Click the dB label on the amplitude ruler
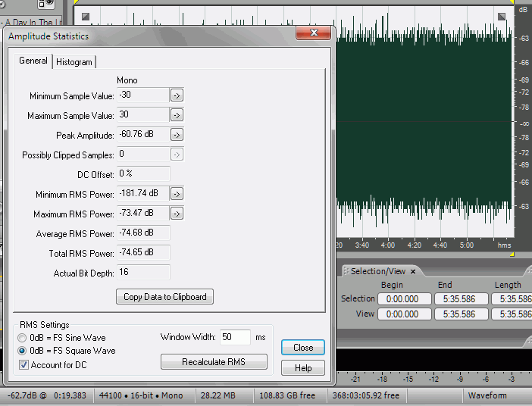 click(x=523, y=10)
